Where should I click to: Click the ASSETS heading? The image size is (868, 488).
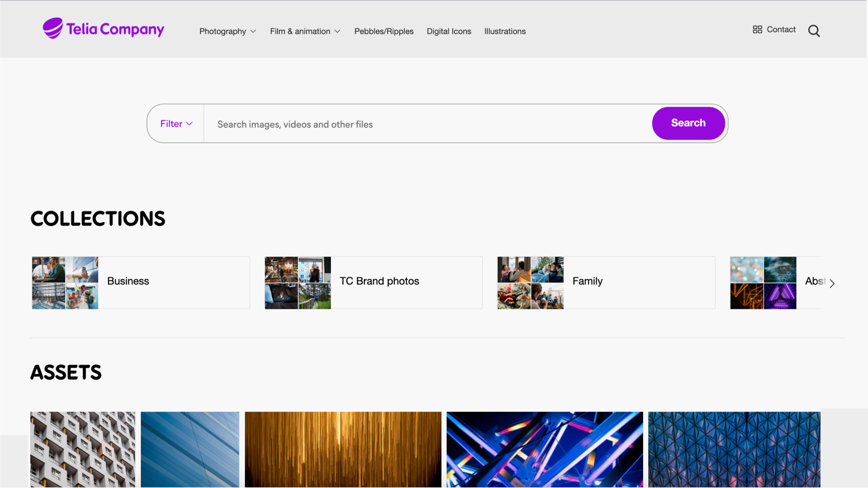(66, 372)
